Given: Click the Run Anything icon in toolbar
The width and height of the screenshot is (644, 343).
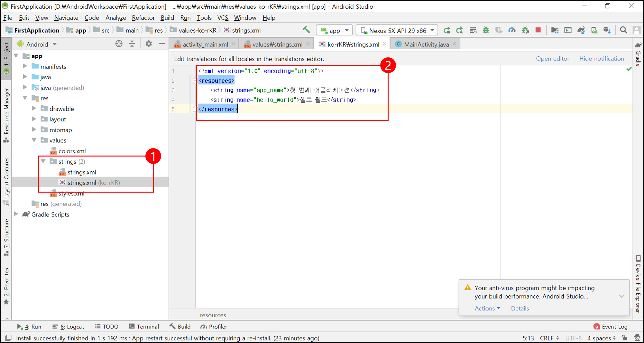Looking at the screenshot, I should 568,30.
